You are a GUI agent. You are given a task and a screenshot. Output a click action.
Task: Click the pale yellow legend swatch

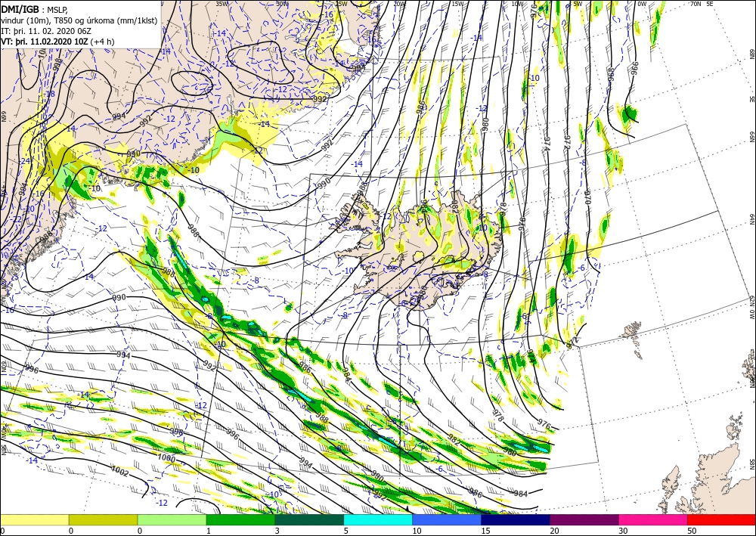[34, 519]
